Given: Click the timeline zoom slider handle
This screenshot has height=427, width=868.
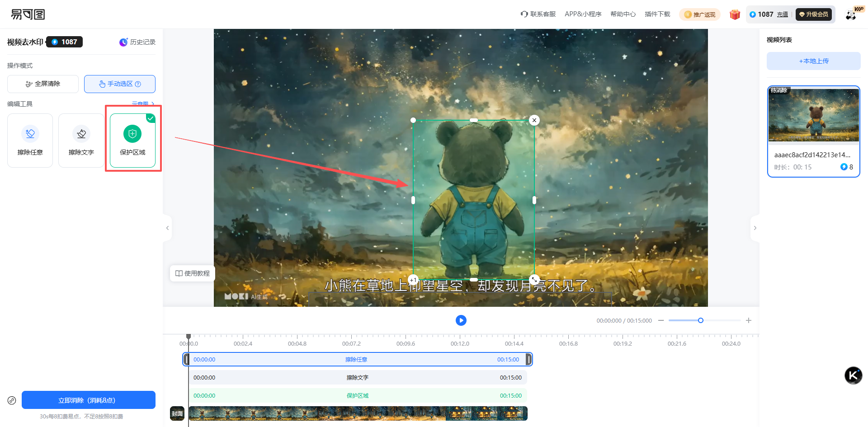Looking at the screenshot, I should pyautogui.click(x=701, y=320).
